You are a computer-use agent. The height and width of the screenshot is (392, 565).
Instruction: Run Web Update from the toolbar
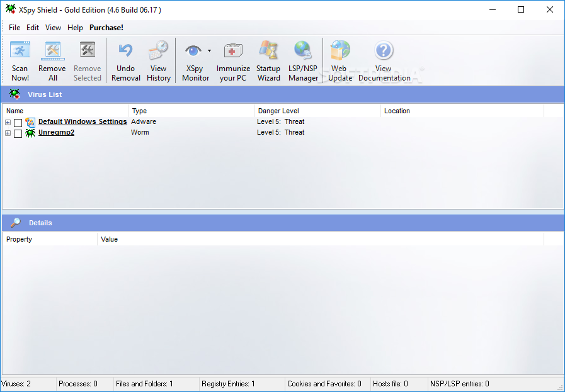[340, 61]
